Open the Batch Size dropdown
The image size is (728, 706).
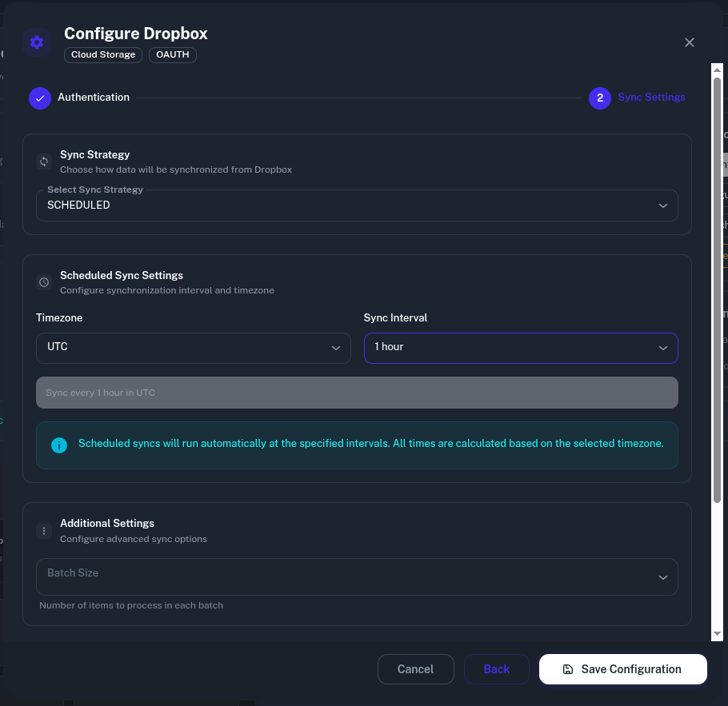pos(357,577)
